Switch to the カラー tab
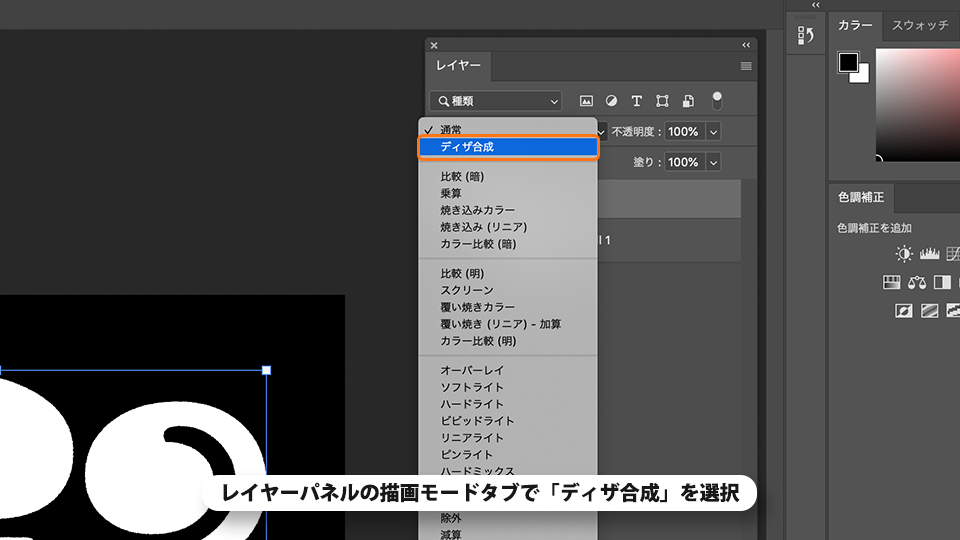Viewport: 960px width, 540px height. (x=855, y=25)
